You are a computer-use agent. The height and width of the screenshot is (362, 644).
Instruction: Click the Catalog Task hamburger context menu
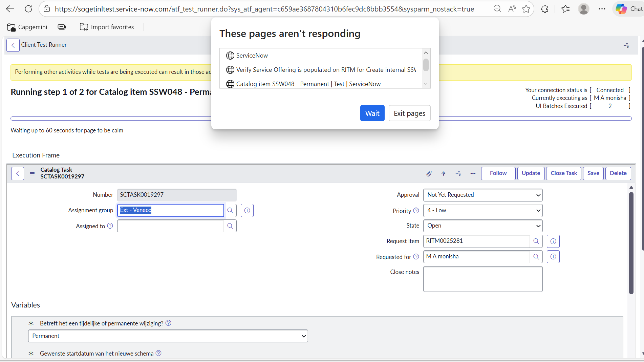(32, 173)
